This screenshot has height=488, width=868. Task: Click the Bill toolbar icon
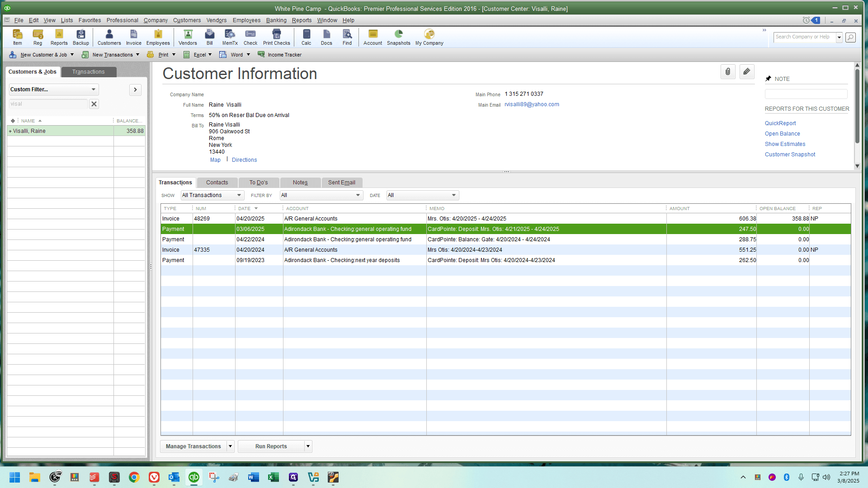pyautogui.click(x=210, y=37)
